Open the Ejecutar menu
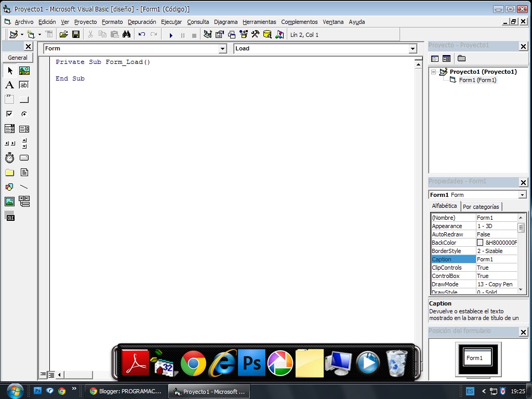This screenshot has height=399, width=532. click(x=171, y=22)
